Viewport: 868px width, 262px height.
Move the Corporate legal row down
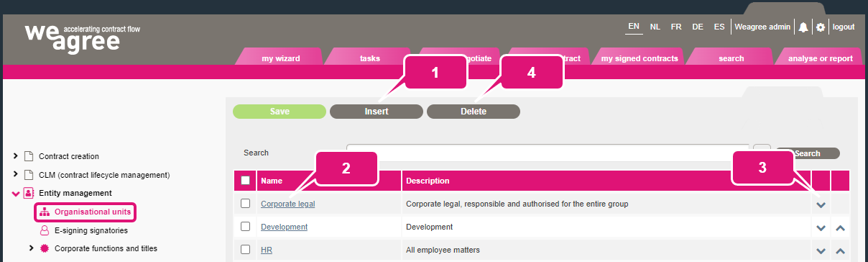coord(821,204)
